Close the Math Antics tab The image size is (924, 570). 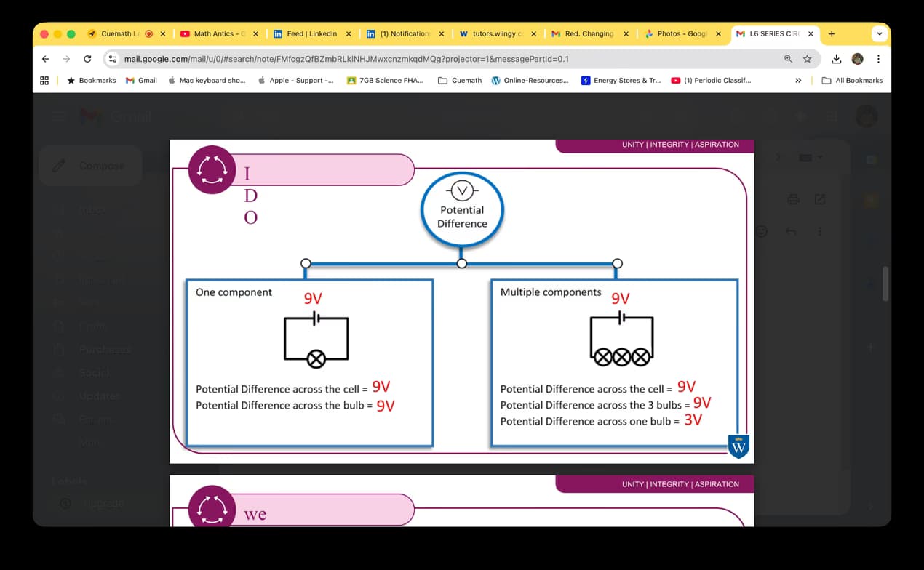[255, 33]
